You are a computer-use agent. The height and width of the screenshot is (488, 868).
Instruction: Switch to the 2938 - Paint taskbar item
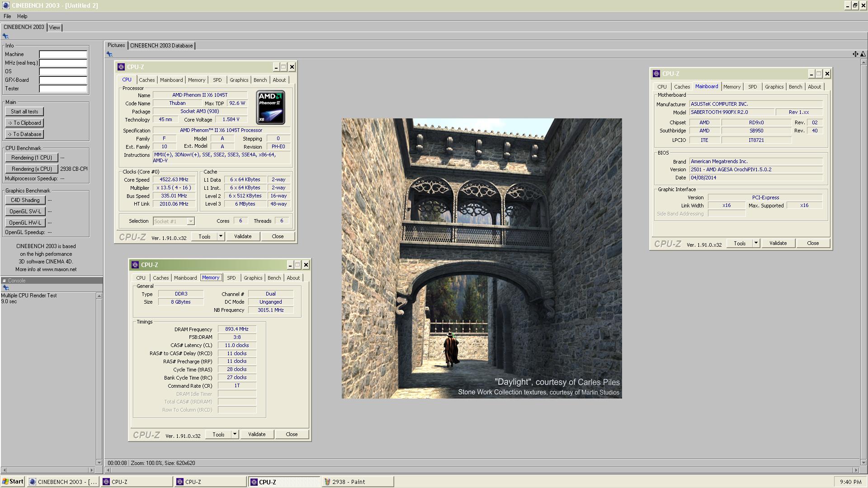click(358, 482)
